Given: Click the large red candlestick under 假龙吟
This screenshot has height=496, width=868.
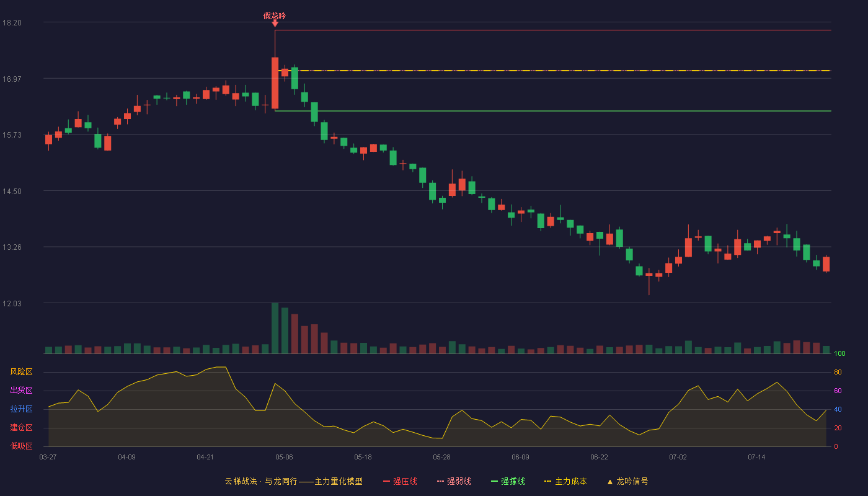Looking at the screenshot, I should pyautogui.click(x=275, y=83).
